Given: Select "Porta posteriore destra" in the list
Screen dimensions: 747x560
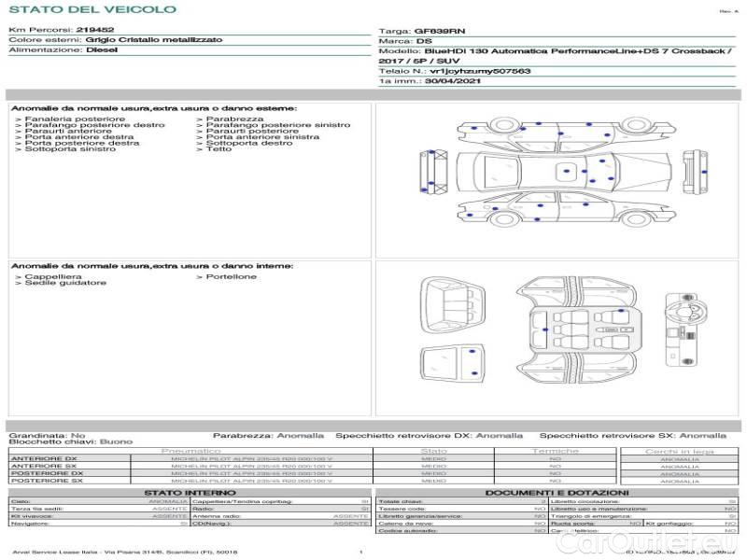Looking at the screenshot, I should pyautogui.click(x=82, y=143).
